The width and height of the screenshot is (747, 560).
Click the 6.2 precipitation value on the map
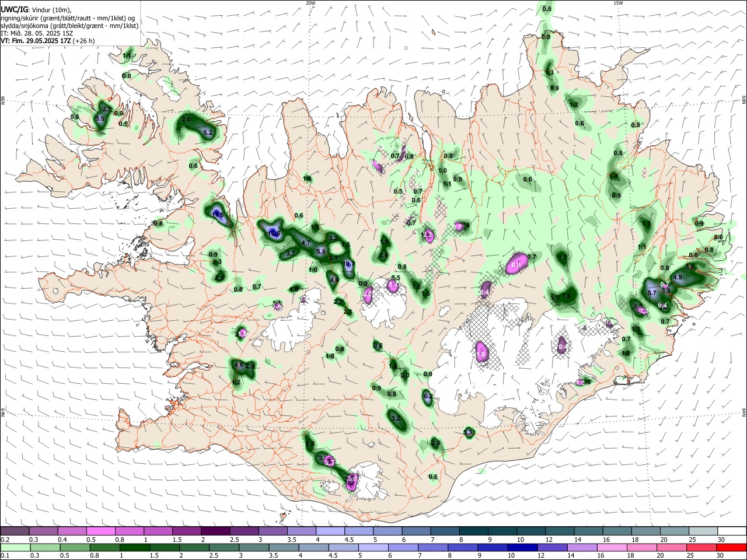coord(428,396)
